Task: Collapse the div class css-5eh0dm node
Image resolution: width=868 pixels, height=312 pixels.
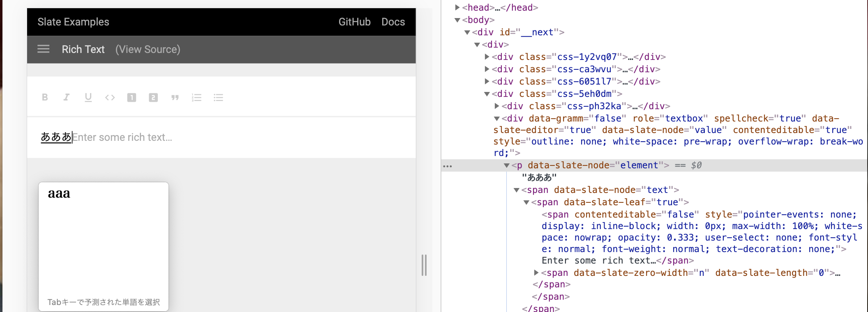Action: point(487,94)
